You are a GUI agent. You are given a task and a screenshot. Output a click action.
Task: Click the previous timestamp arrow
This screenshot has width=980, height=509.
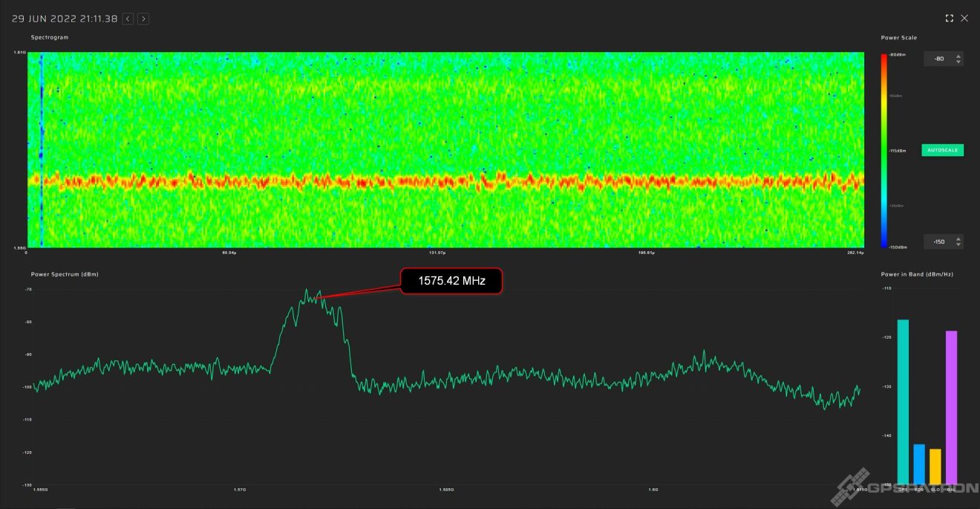(126, 19)
